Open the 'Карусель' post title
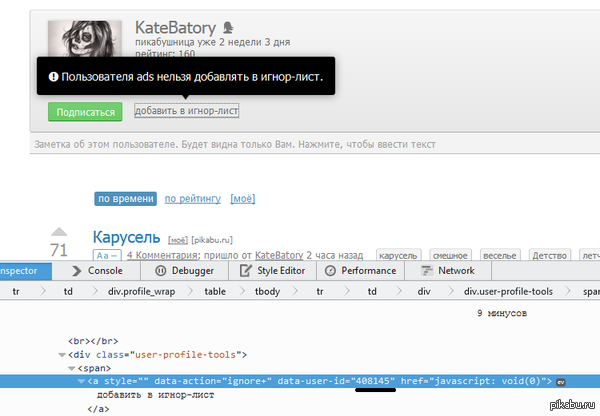The width and height of the screenshot is (600, 416). (x=126, y=237)
